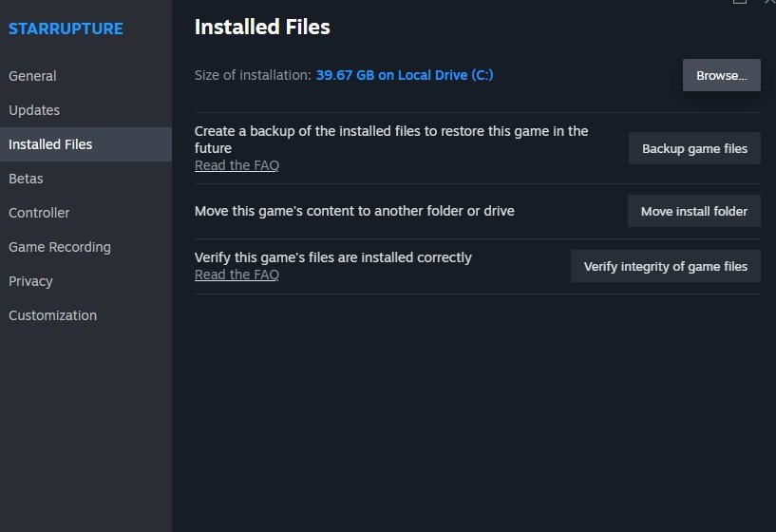Open Read the FAQ link under verify description

click(237, 275)
